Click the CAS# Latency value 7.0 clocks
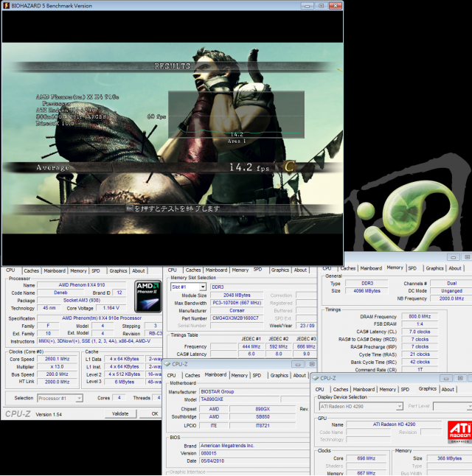 [x=420, y=332]
